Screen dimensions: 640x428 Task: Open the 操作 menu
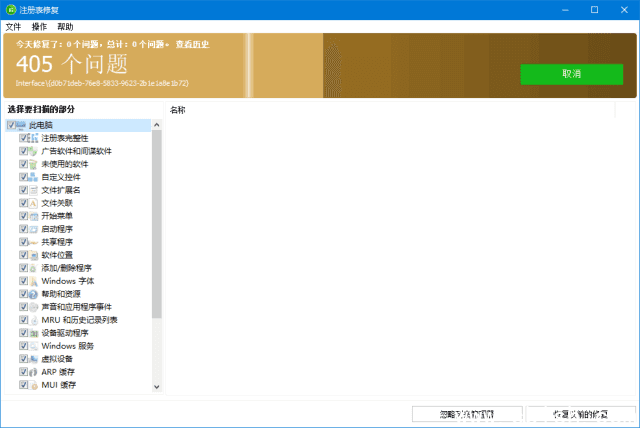pos(39,26)
